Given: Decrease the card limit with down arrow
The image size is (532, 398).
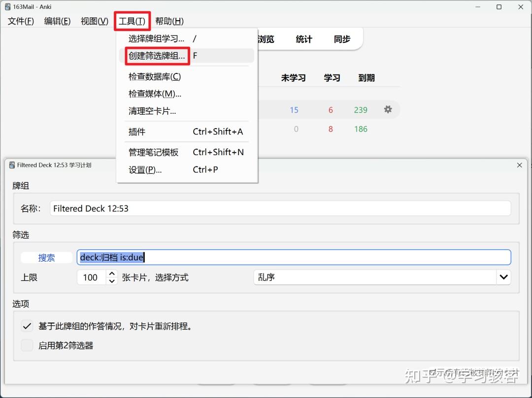Looking at the screenshot, I should coord(112,281).
